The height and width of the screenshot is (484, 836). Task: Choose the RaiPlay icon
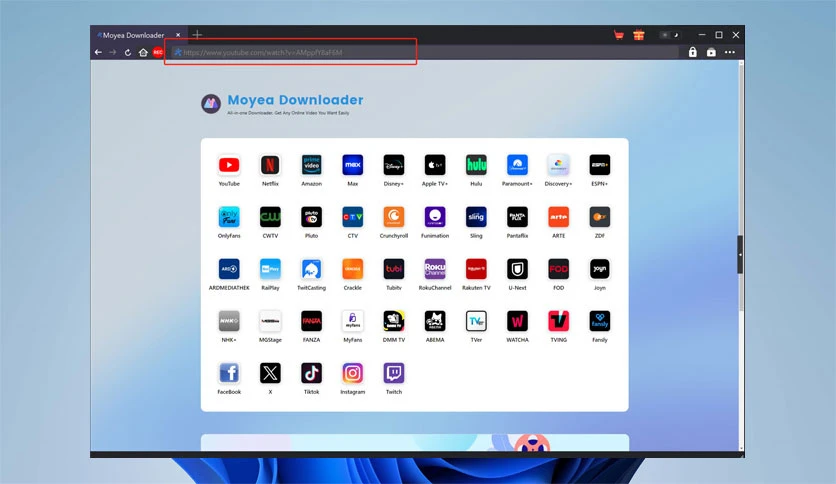tap(270, 269)
